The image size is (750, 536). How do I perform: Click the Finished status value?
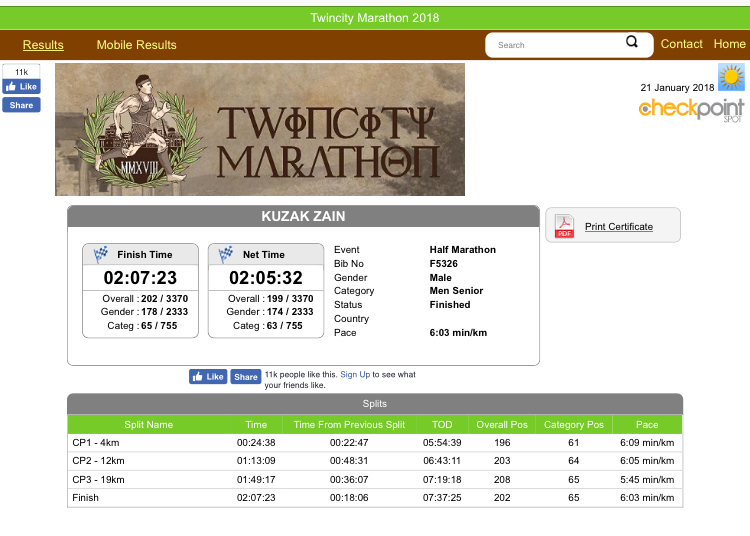coord(450,305)
